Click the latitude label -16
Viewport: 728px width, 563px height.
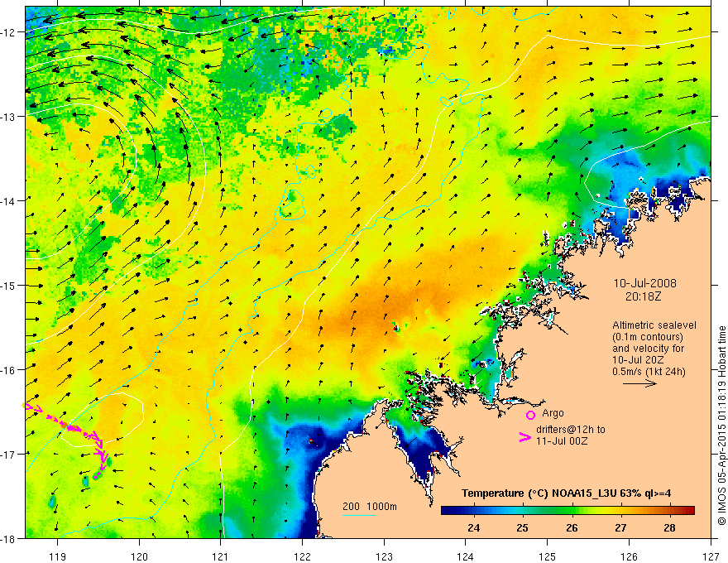(x=8, y=370)
